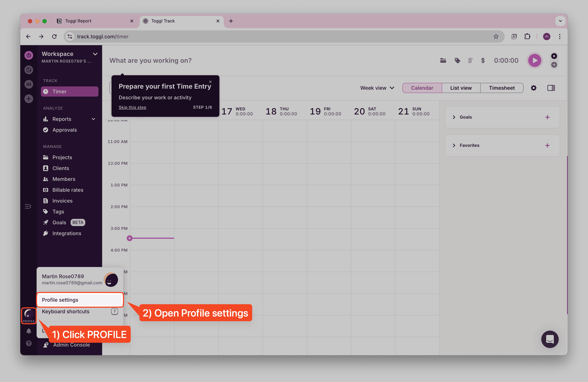This screenshot has height=382, width=588.
Task: Toggle the right side panel icon
Action: pyautogui.click(x=551, y=88)
